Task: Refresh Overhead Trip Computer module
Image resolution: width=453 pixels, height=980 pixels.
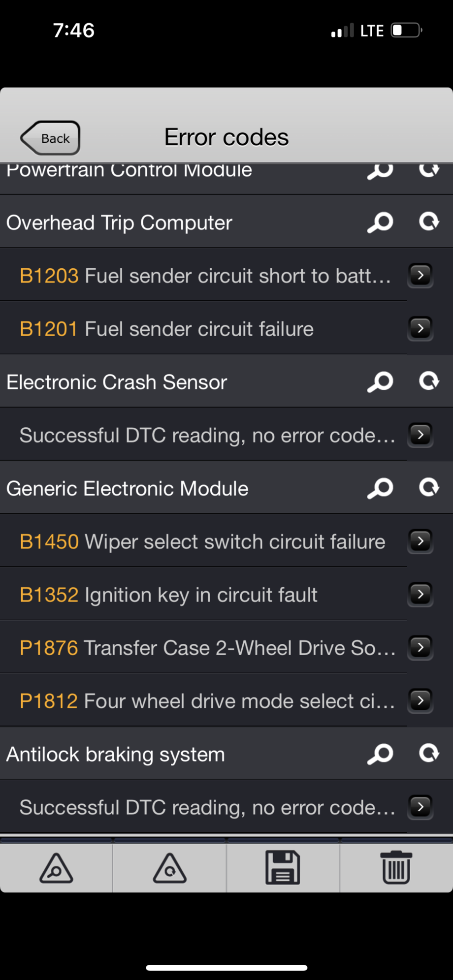Action: tap(429, 221)
